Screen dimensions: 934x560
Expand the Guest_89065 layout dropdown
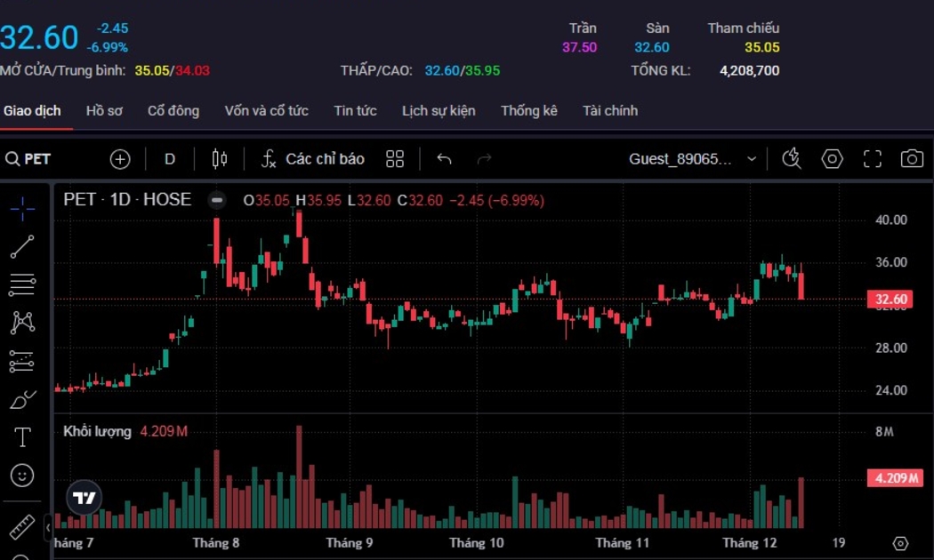752,159
